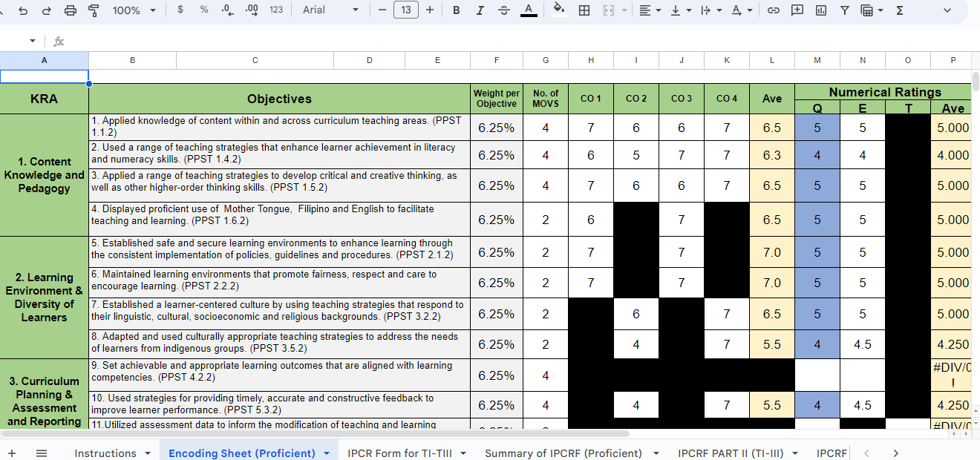
Task: Decrease decimal places
Action: pyautogui.click(x=228, y=10)
